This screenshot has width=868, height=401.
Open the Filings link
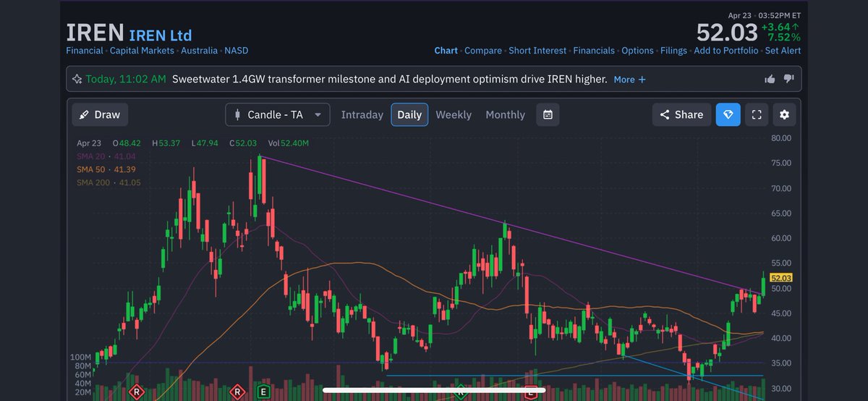(x=673, y=51)
